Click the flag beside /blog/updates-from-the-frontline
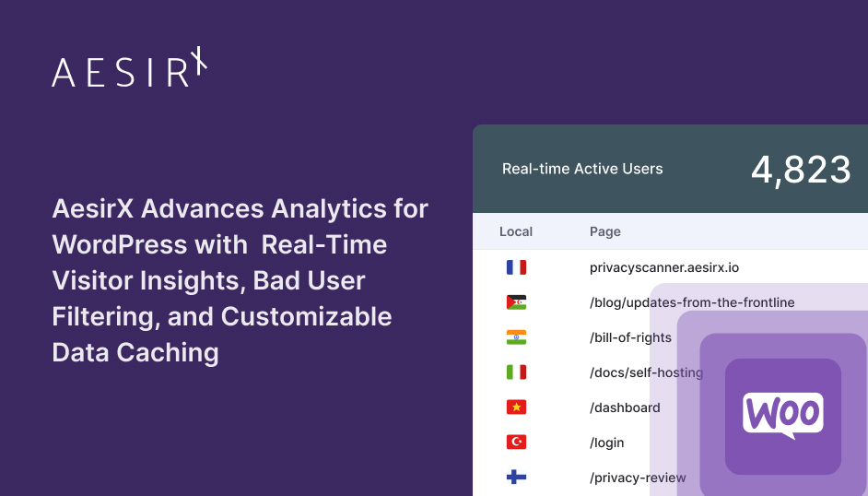The image size is (868, 496). [x=516, y=302]
